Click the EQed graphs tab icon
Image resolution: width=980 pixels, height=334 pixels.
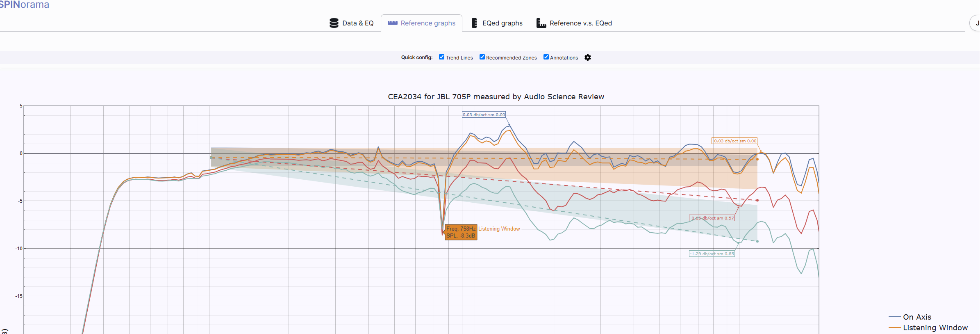point(474,23)
